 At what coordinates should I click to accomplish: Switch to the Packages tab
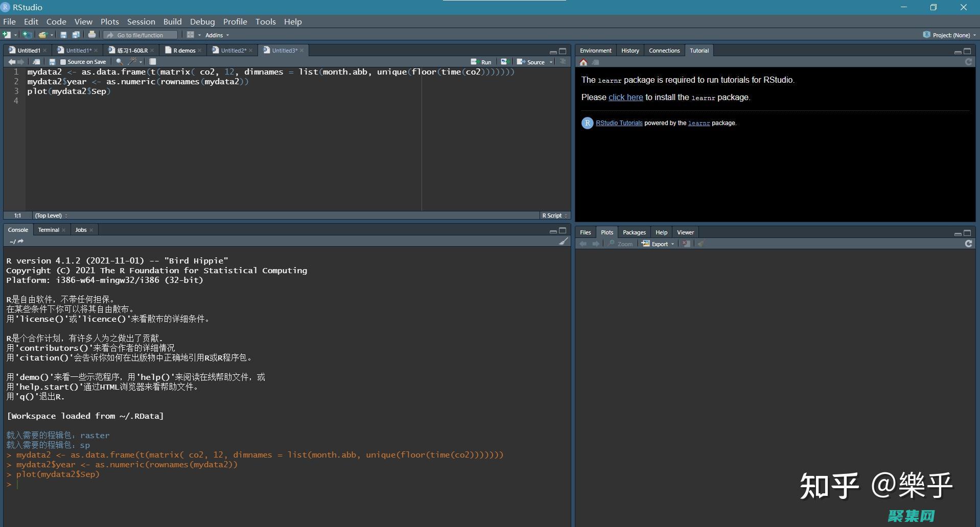coord(634,232)
